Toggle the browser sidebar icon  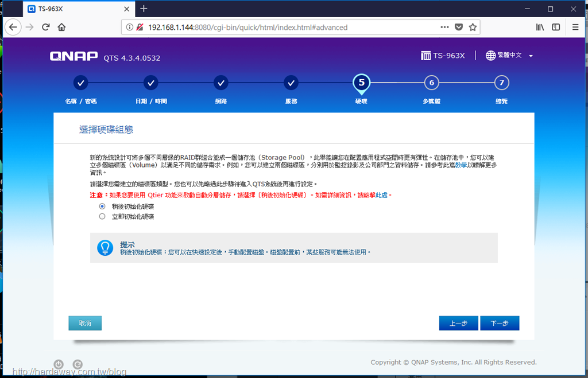pos(556,28)
